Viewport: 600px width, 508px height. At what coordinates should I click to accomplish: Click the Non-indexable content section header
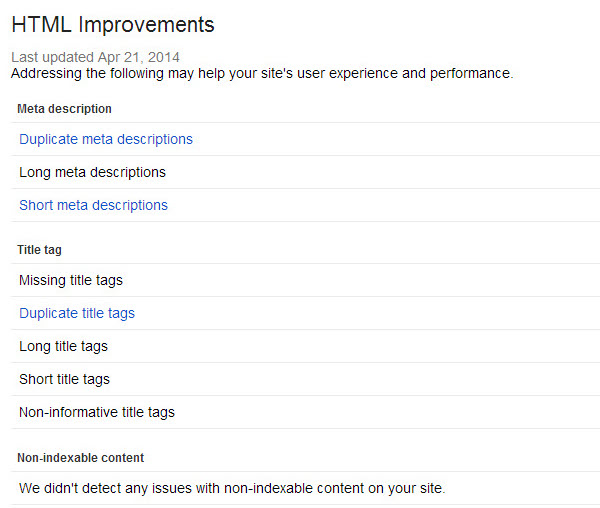tap(80, 458)
